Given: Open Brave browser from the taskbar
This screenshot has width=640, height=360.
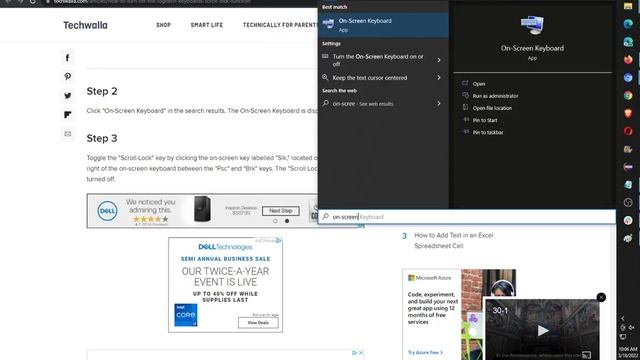Looking at the screenshot, I should [628, 113].
